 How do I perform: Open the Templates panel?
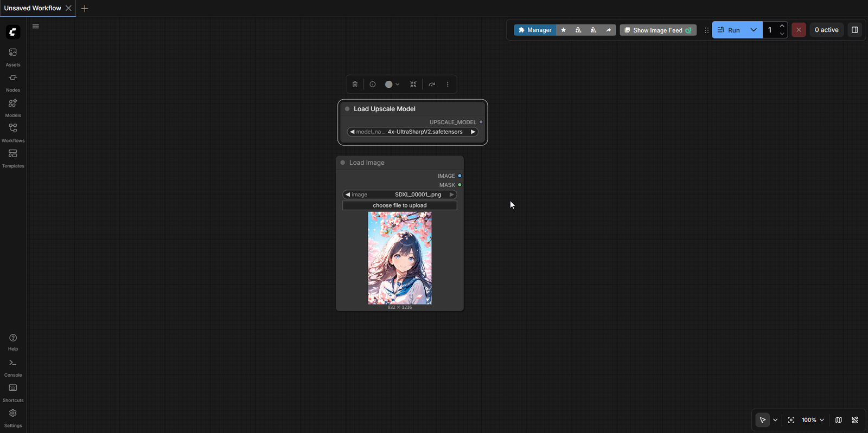click(x=13, y=158)
